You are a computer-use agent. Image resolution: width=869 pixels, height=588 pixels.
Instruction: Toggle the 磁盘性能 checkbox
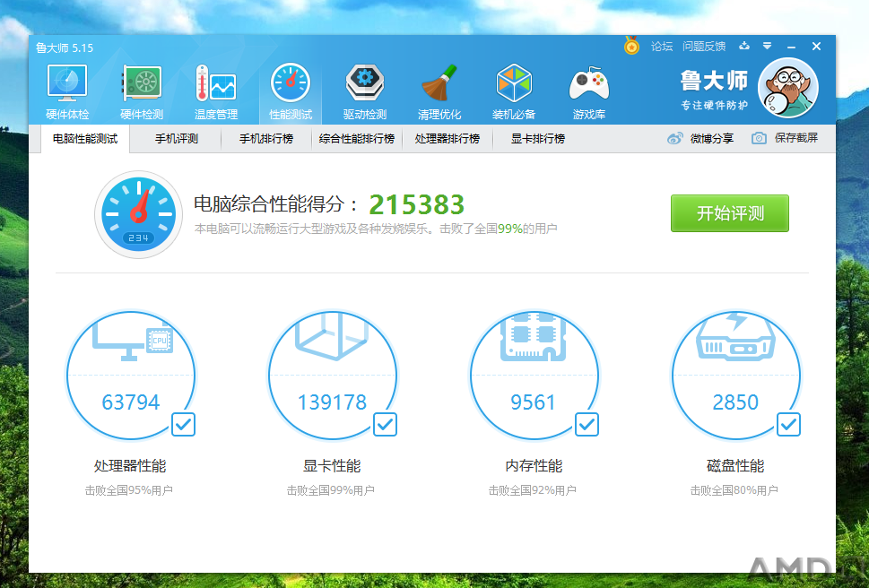pyautogui.click(x=788, y=425)
